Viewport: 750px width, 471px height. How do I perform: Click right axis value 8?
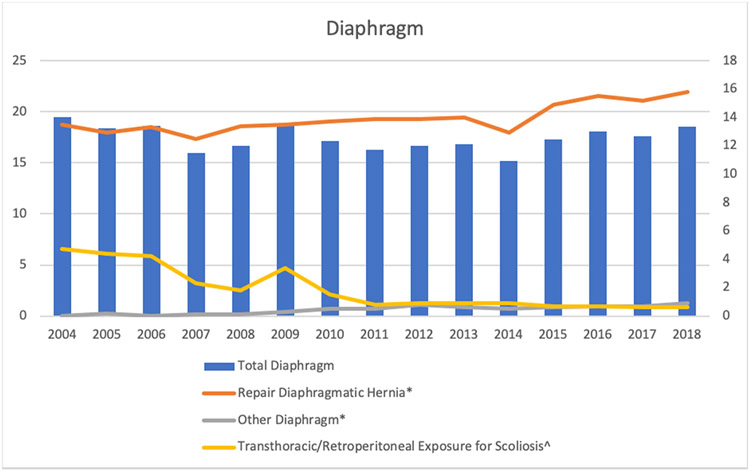point(726,202)
